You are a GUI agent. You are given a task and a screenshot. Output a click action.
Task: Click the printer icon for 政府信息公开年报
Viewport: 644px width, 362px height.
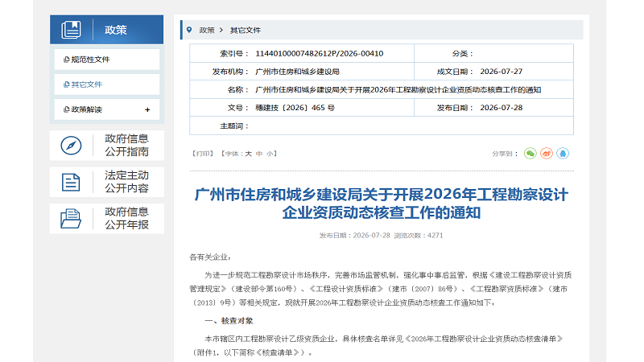(x=71, y=218)
